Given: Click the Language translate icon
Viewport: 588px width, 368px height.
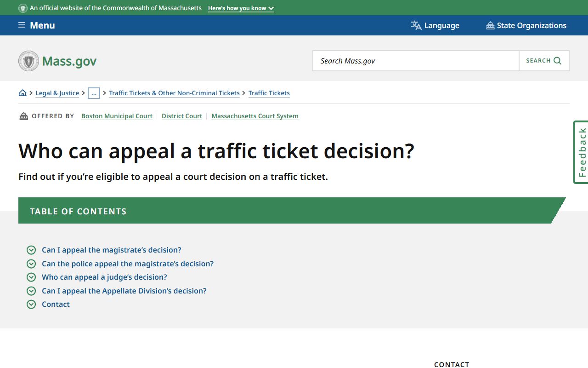Looking at the screenshot, I should pyautogui.click(x=416, y=25).
